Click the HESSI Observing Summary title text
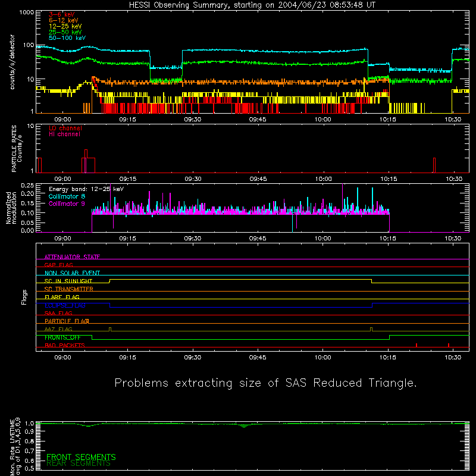The width and height of the screenshot is (476, 476). pyautogui.click(x=252, y=5)
